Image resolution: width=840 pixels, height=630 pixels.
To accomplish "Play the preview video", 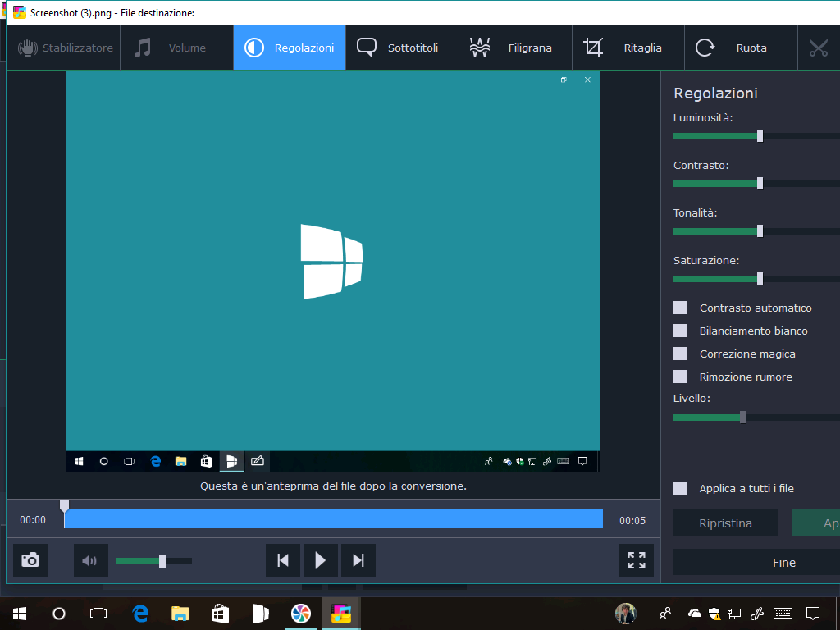I will [x=321, y=560].
